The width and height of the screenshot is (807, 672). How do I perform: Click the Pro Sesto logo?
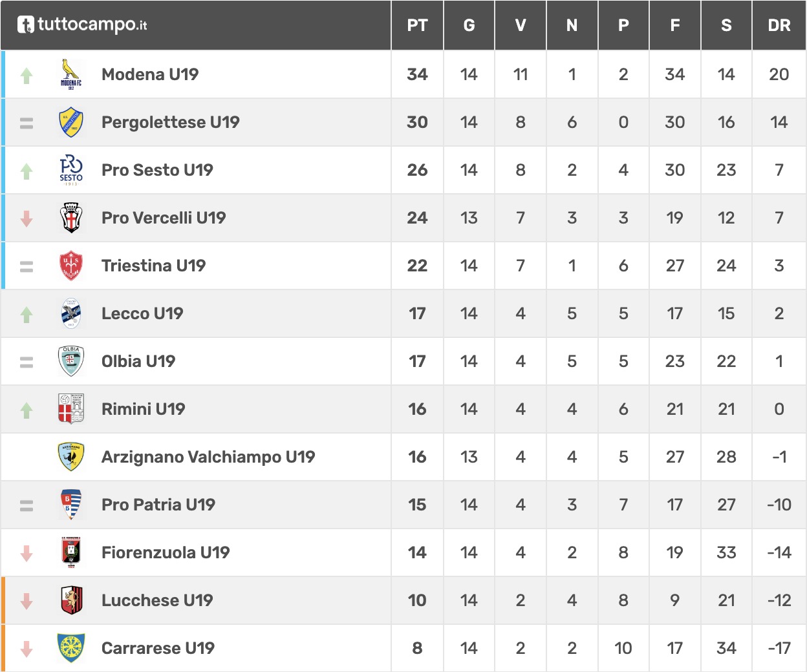71,170
